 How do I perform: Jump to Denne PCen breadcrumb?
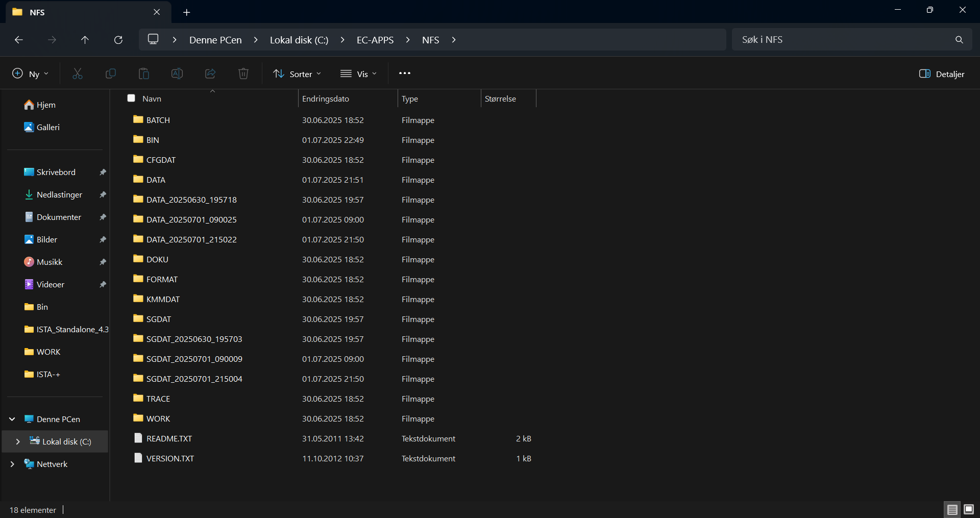tap(215, 40)
